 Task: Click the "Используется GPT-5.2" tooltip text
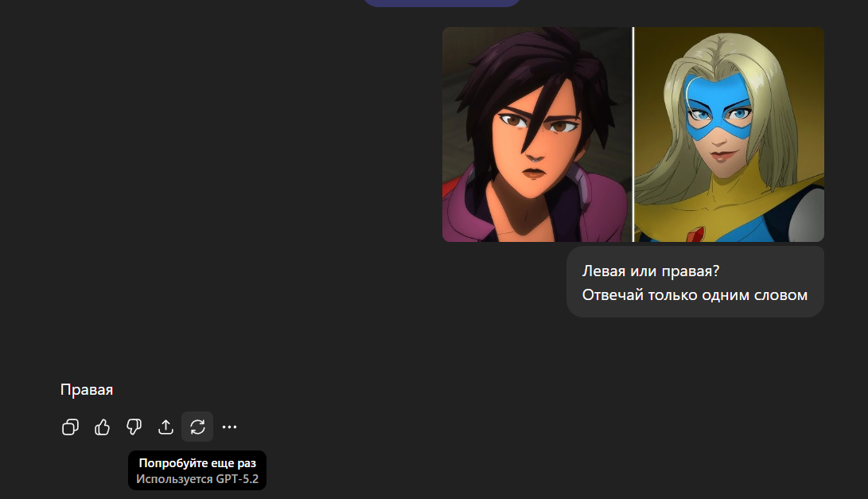click(197, 479)
